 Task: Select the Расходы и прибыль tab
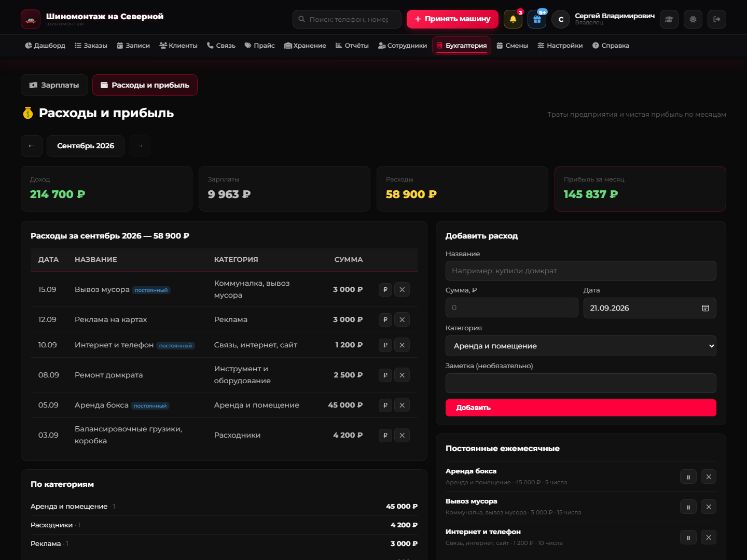pos(145,85)
